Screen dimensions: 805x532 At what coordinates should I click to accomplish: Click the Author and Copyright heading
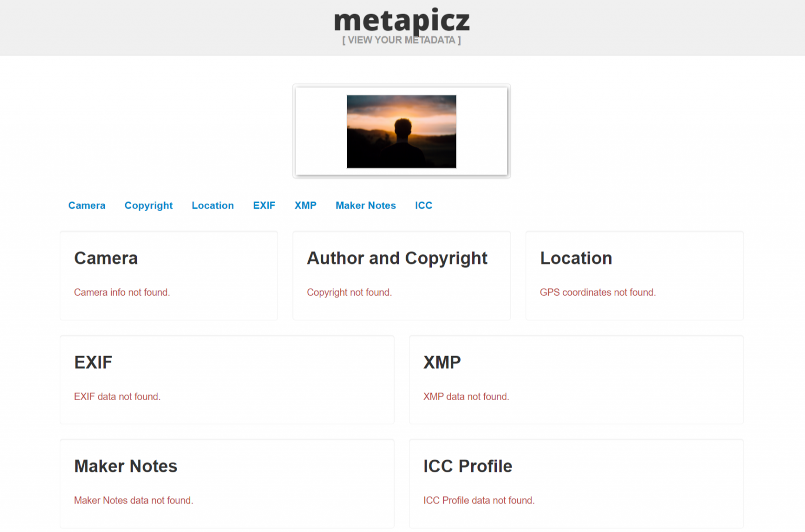[x=397, y=258]
